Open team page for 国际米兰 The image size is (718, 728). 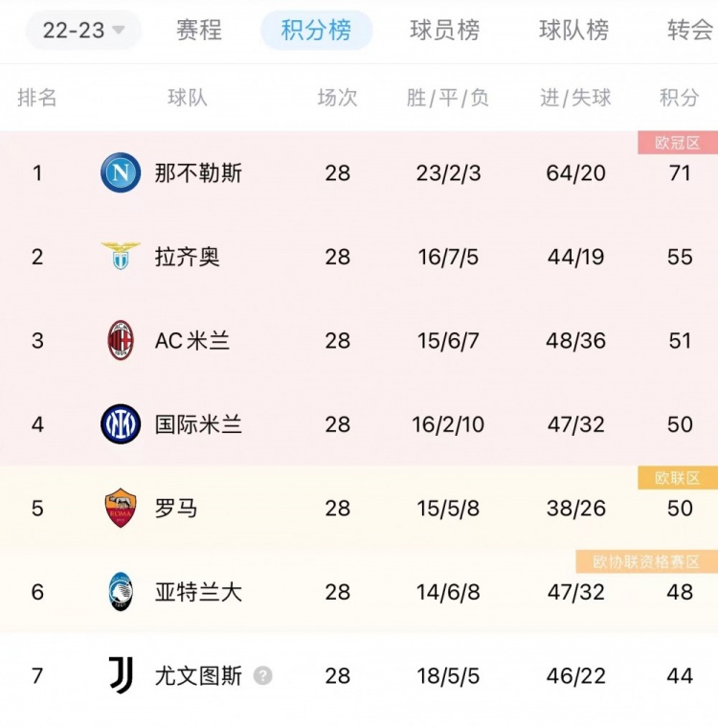click(198, 424)
